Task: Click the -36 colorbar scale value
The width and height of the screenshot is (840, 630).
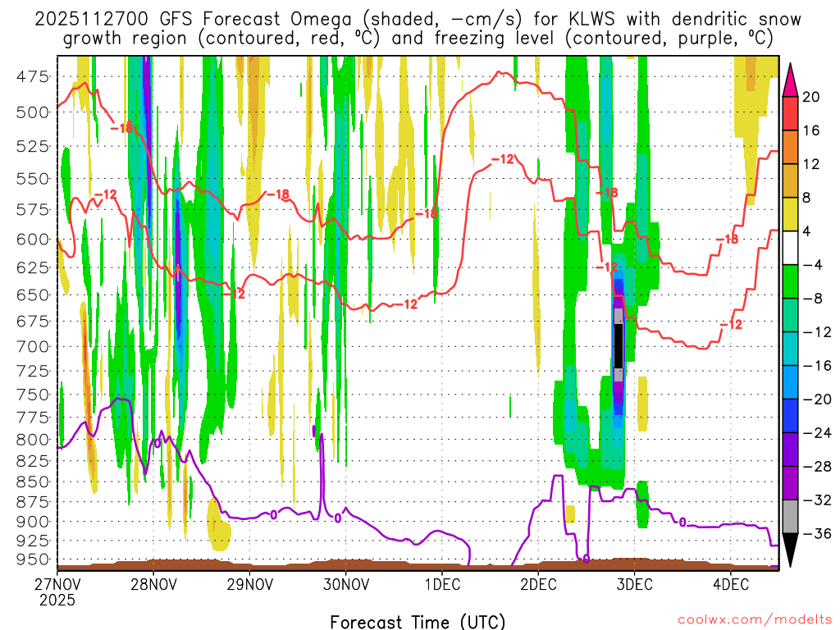Action: click(x=817, y=533)
